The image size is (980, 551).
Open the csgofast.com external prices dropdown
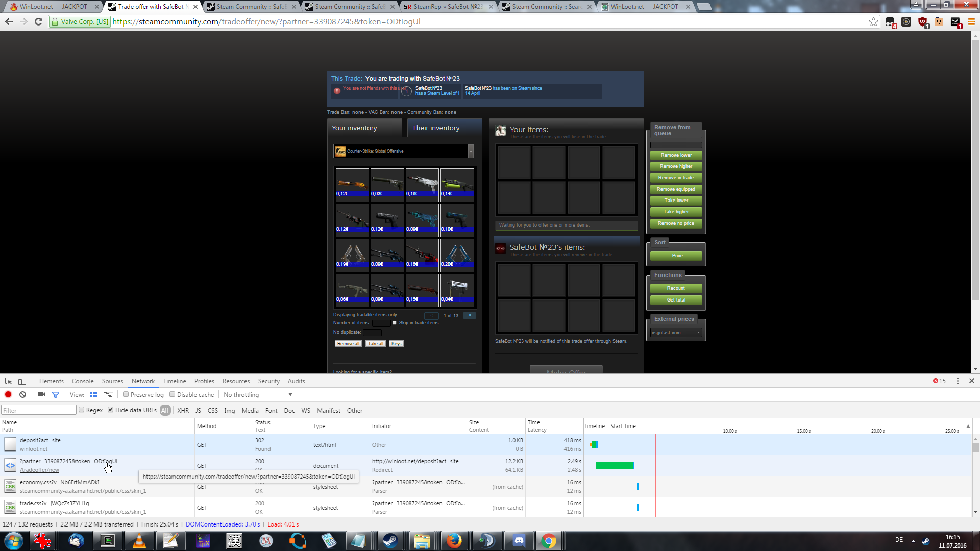pyautogui.click(x=676, y=333)
